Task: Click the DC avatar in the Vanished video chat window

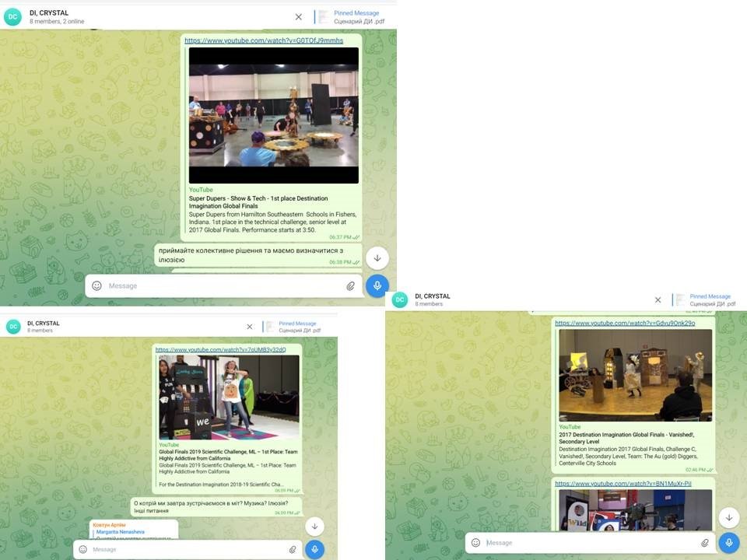Action: 400,300
